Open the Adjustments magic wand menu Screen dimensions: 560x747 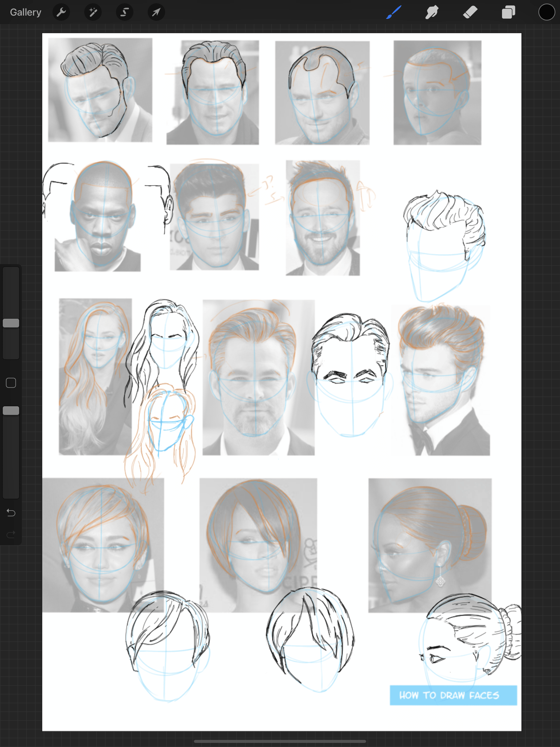point(93,12)
